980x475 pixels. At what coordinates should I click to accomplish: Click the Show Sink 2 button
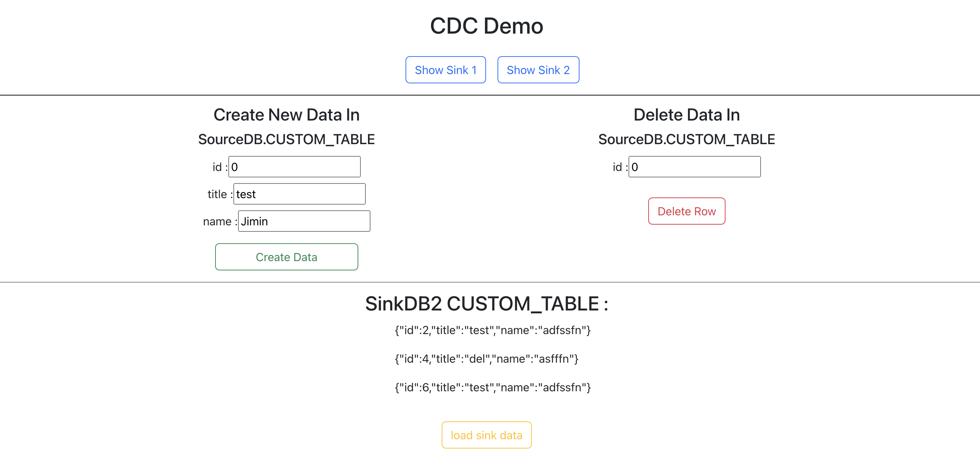(538, 70)
